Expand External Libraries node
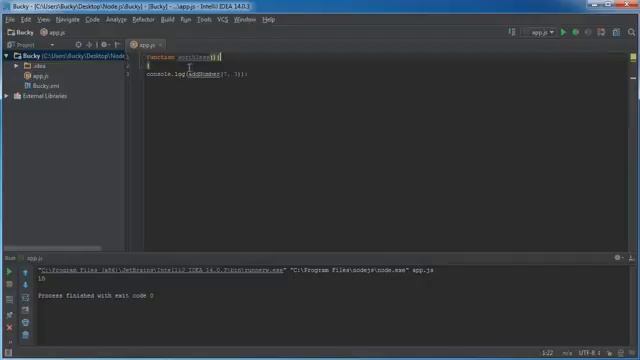This screenshot has width=640, height=360. point(6,96)
